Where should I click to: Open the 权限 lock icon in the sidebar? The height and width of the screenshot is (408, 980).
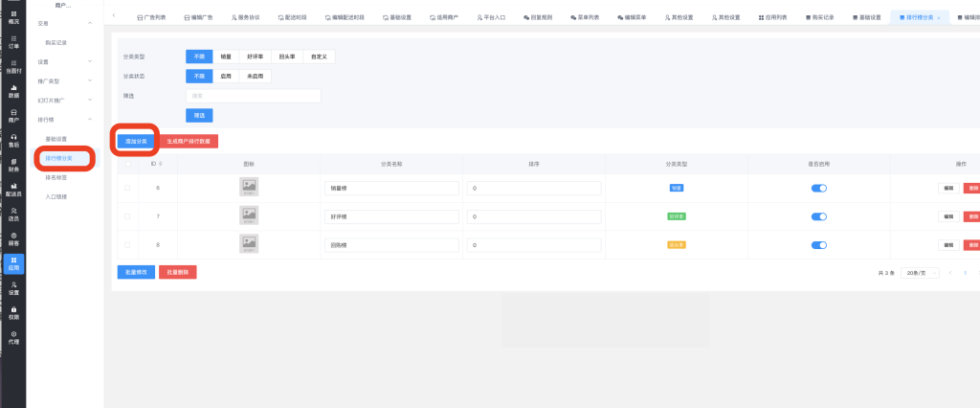pyautogui.click(x=12, y=312)
